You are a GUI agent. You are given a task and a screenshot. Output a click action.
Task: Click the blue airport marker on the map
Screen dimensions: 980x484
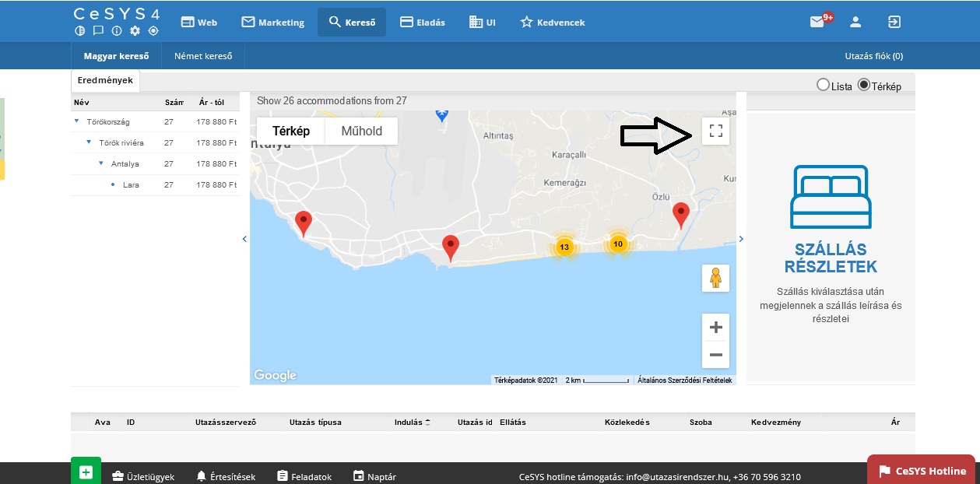pos(442,114)
